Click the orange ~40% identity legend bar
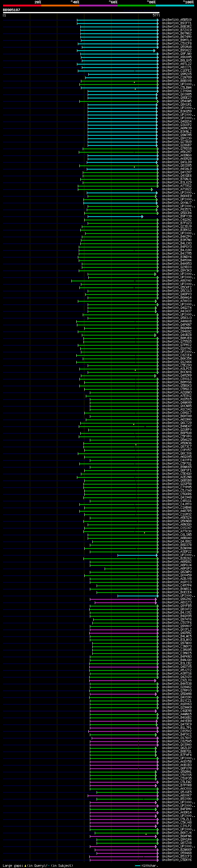This screenshot has width=197, height=868. point(60,6)
